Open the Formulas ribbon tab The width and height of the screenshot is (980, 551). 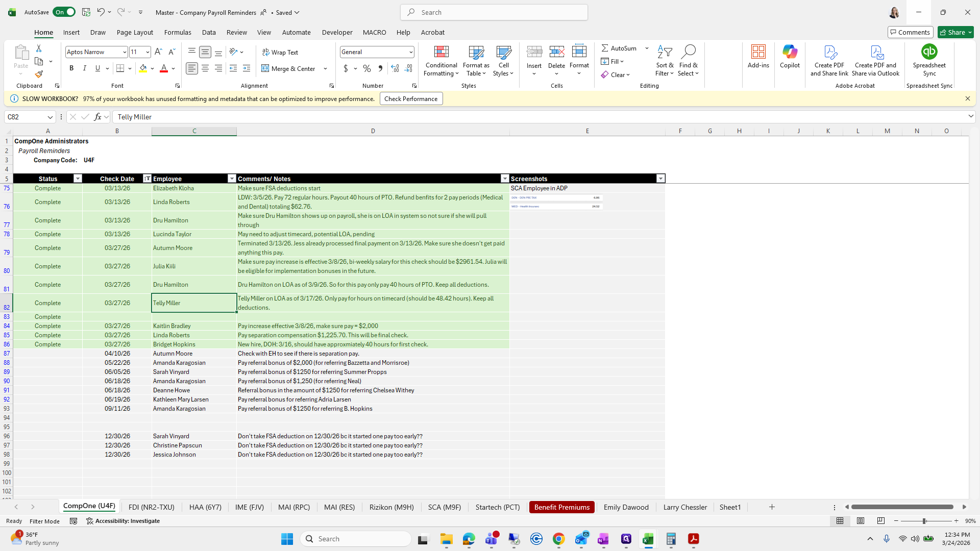(x=178, y=32)
